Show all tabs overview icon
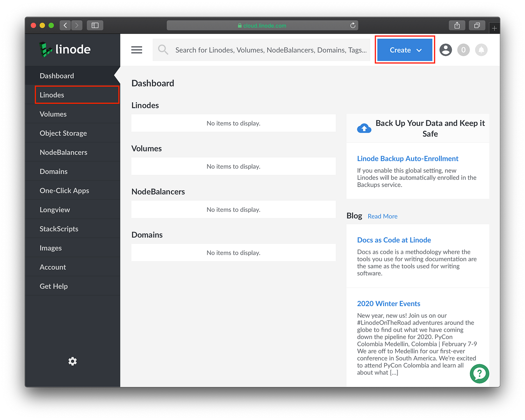The height and width of the screenshot is (420, 525). tap(477, 25)
